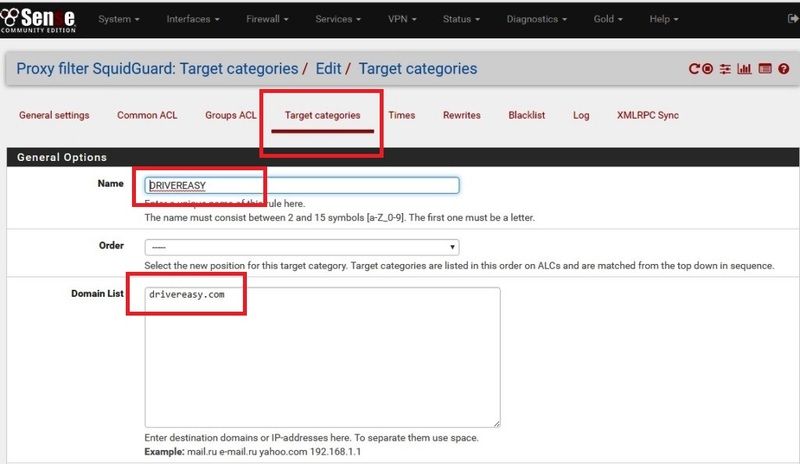Image resolution: width=800 pixels, height=464 pixels.
Task: Switch to Blacklist tab
Action: coord(527,115)
